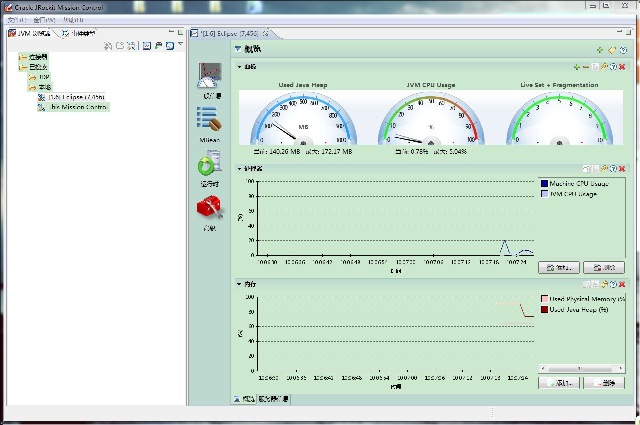This screenshot has width=640, height=425.
Task: Click the first page icon in CPU chart section toolbar
Action: (x=586, y=168)
